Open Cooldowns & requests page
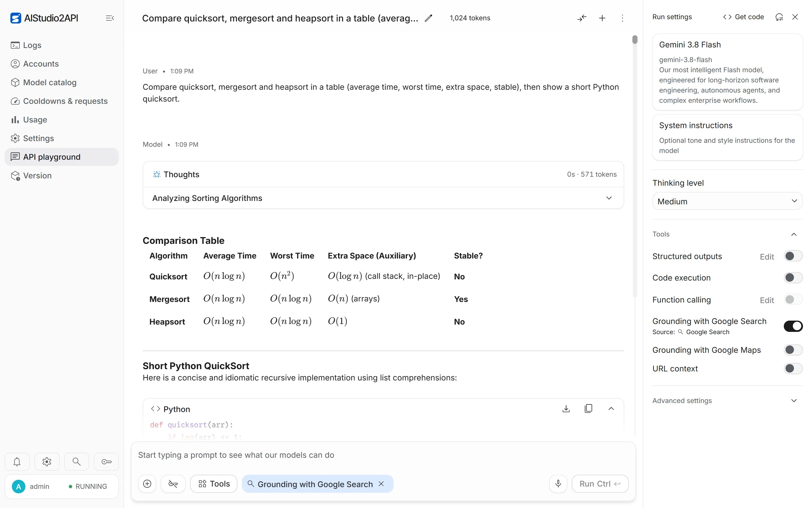The image size is (812, 508). coord(62,101)
